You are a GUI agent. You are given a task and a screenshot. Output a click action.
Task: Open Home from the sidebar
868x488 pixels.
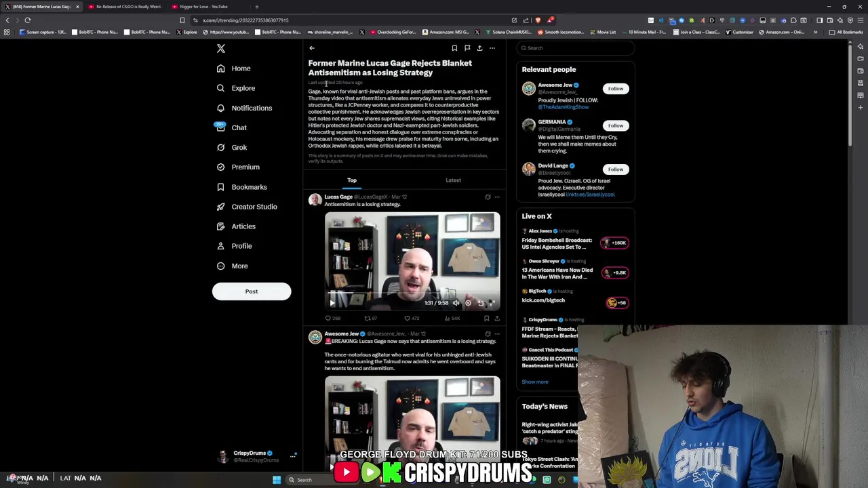[x=233, y=68]
